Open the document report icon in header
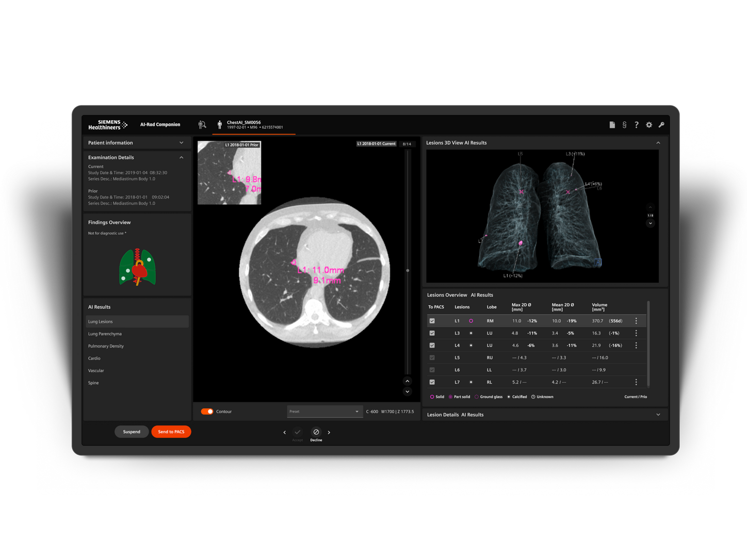The height and width of the screenshot is (560, 747). tap(612, 125)
